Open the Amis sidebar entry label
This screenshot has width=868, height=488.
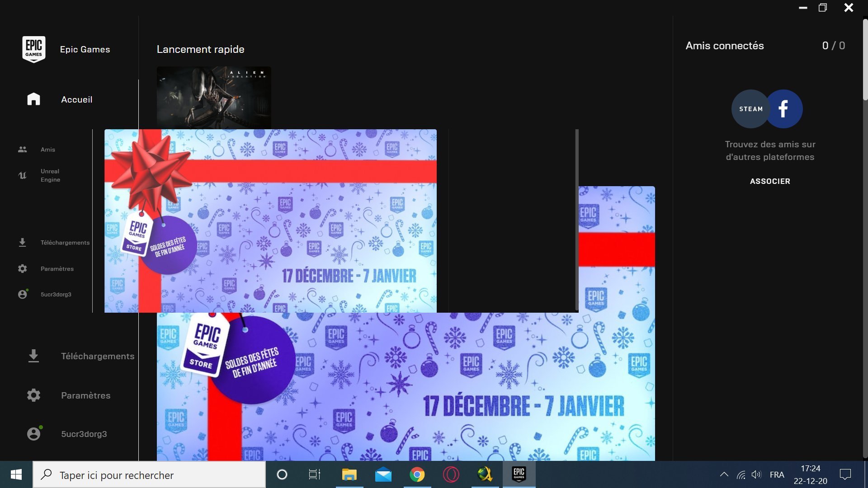click(x=48, y=150)
